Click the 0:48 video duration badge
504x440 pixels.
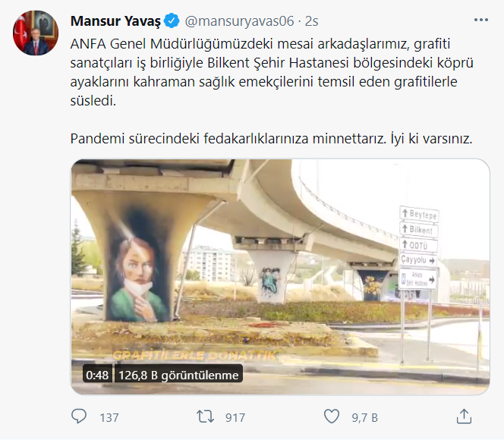pyautogui.click(x=97, y=375)
